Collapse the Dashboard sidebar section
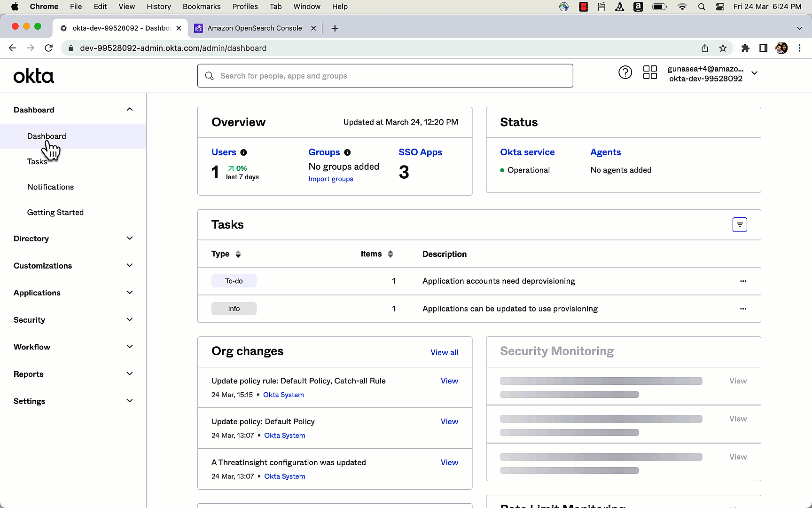This screenshot has width=812, height=508. [x=130, y=110]
